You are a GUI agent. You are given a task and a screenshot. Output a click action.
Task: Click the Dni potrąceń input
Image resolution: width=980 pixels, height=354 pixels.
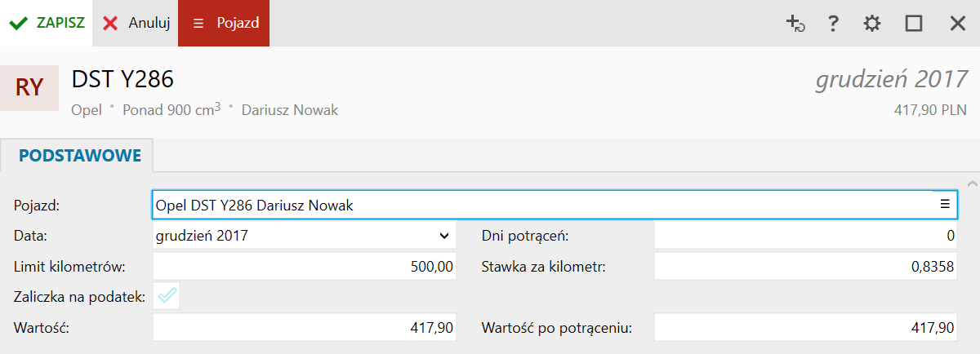click(x=805, y=236)
